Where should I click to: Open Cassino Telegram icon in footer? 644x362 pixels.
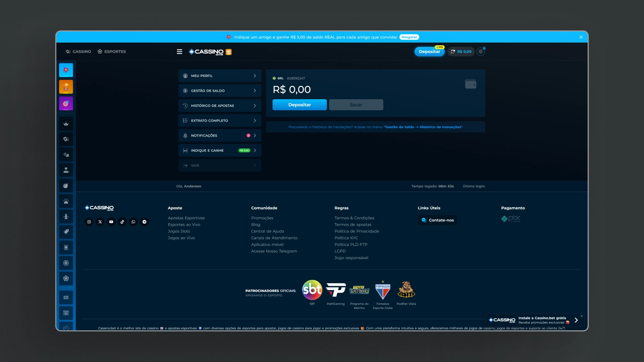[x=144, y=222]
